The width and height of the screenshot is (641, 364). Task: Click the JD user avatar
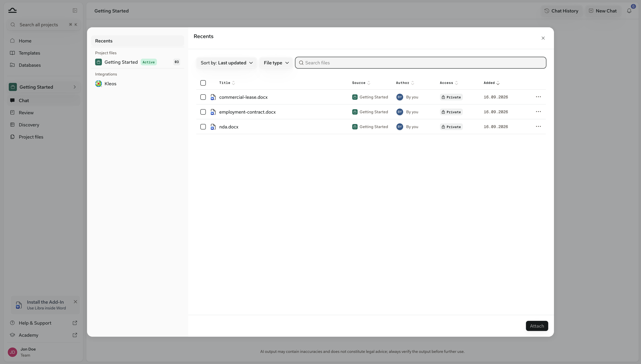(x=12, y=352)
